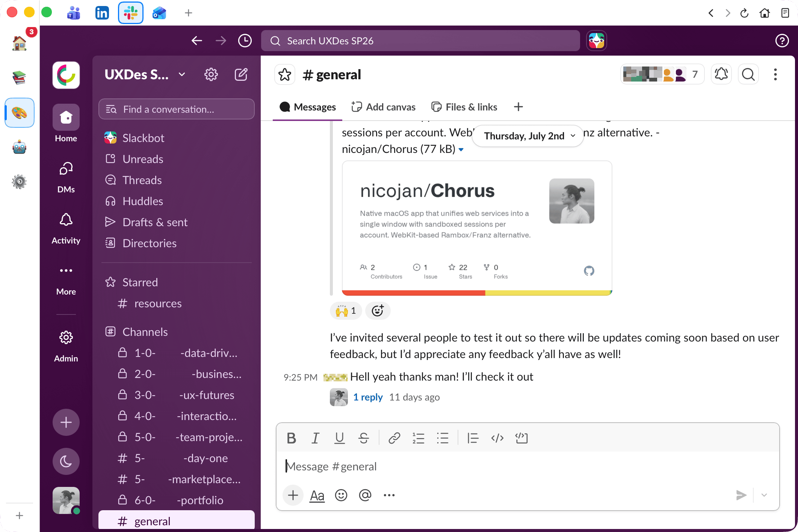This screenshot has height=532, width=798.
Task: Open Threads in sidebar
Action: click(177, 180)
